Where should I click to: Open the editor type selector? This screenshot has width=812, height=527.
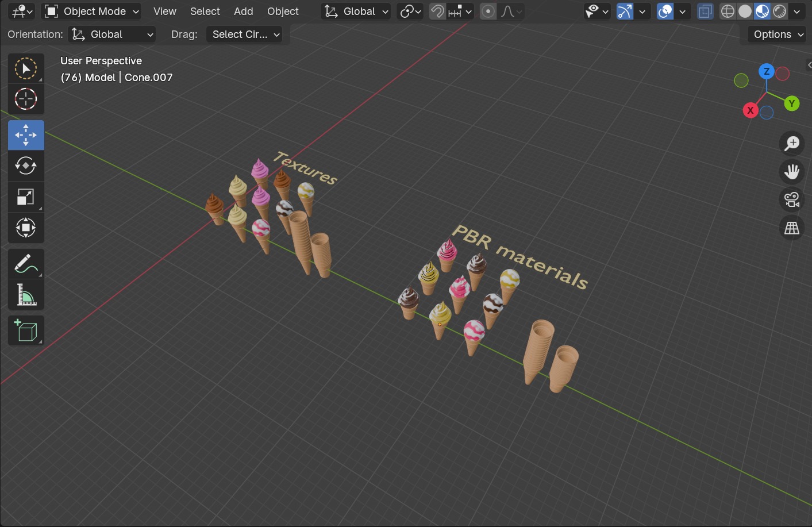tap(22, 11)
